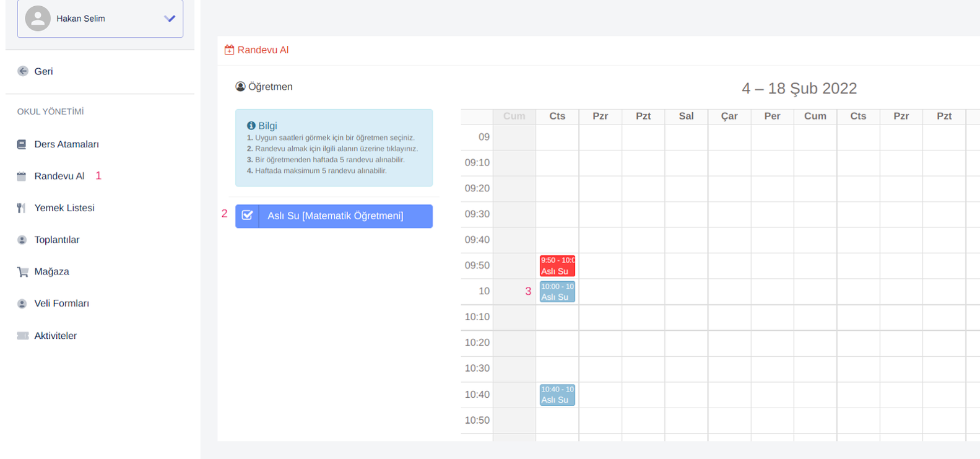Book the blue 10:00 Aslı Su slot

(x=557, y=292)
